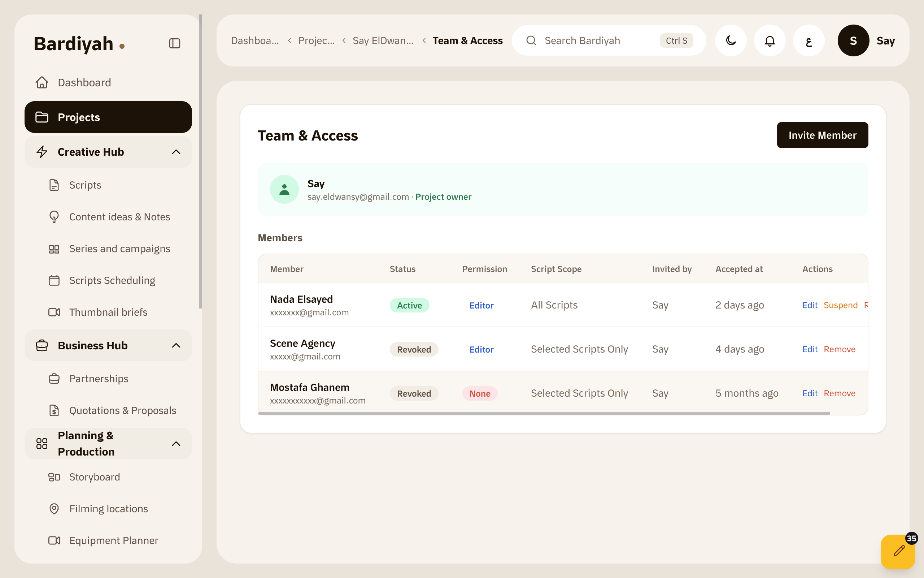Viewport: 924px width, 578px height.
Task: Click Editor permission for Scene Agency
Action: click(x=481, y=349)
